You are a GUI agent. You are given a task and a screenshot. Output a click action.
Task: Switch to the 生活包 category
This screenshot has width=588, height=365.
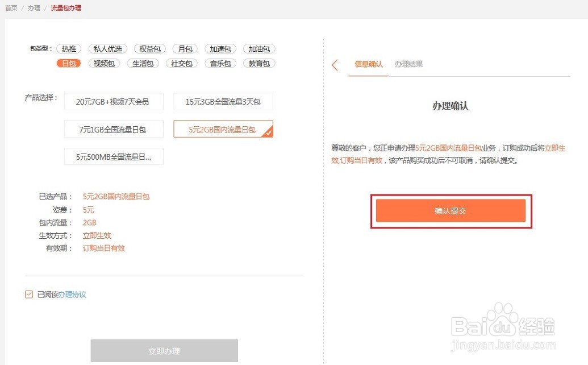click(142, 63)
